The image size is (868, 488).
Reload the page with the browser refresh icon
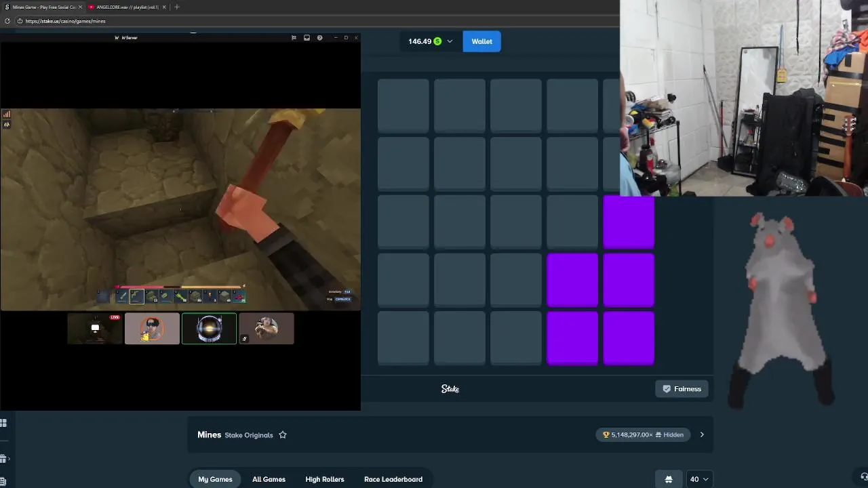(7, 21)
